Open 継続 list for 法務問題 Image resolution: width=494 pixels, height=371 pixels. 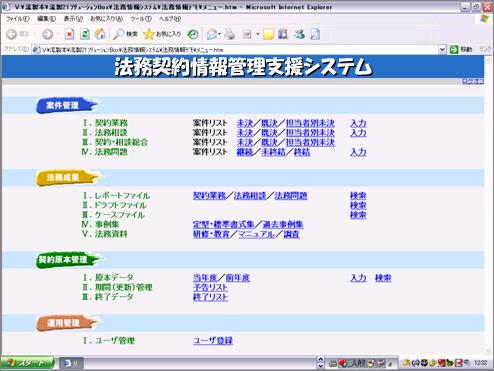pyautogui.click(x=245, y=152)
